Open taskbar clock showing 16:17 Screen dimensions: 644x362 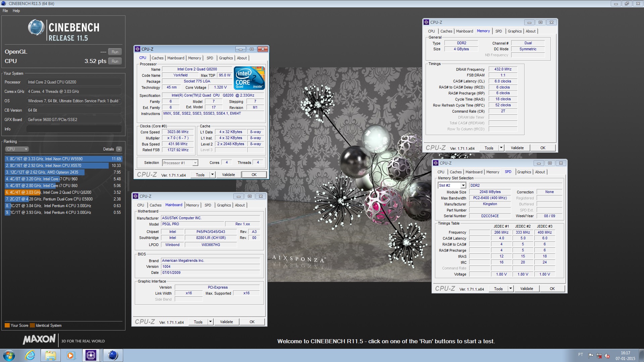coord(625,356)
